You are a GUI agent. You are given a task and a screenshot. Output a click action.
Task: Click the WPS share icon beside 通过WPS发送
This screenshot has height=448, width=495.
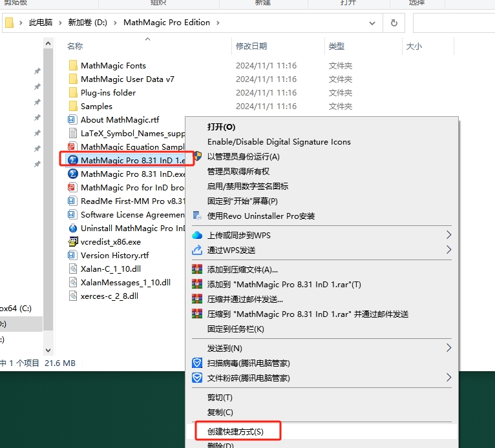click(197, 250)
